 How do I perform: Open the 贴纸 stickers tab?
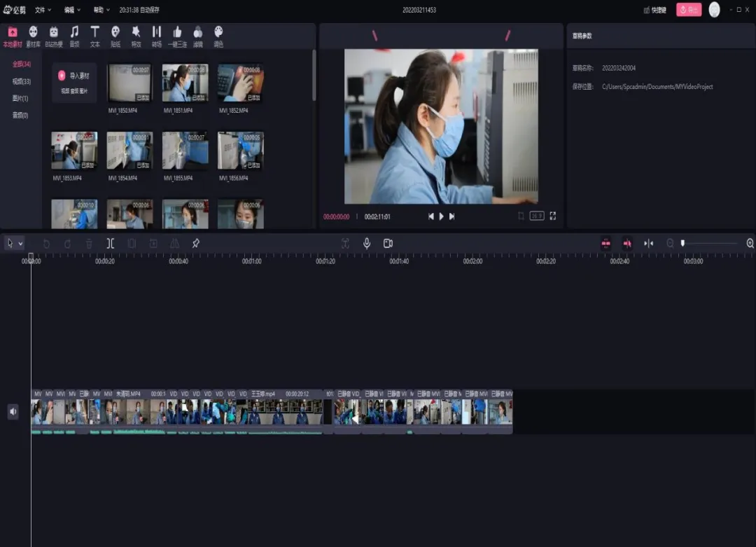pos(115,36)
